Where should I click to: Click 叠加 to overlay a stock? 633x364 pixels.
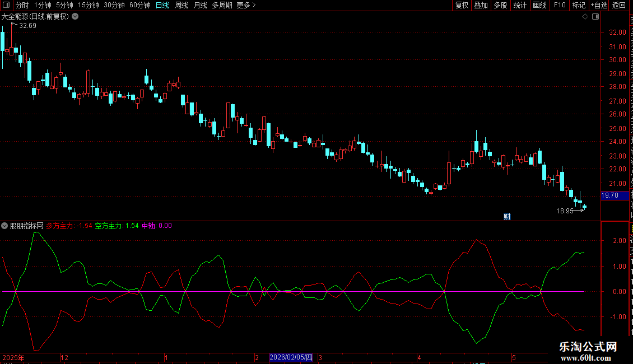481,5
